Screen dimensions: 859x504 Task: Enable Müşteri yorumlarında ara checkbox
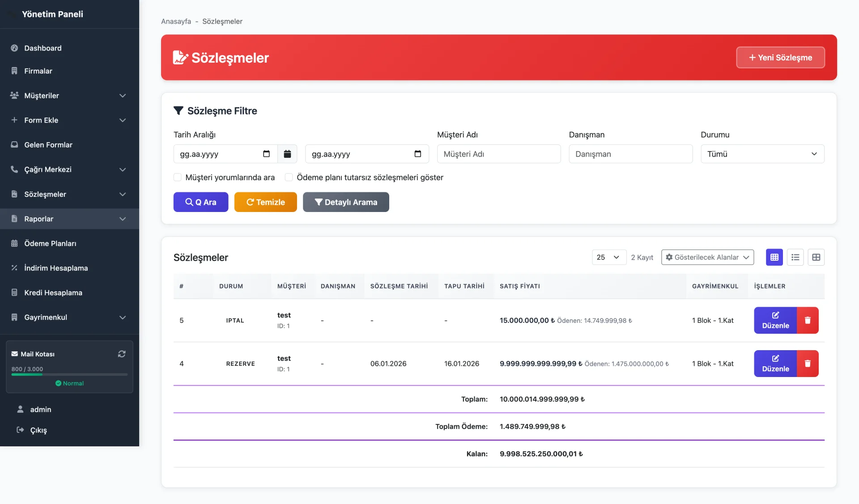pos(178,177)
